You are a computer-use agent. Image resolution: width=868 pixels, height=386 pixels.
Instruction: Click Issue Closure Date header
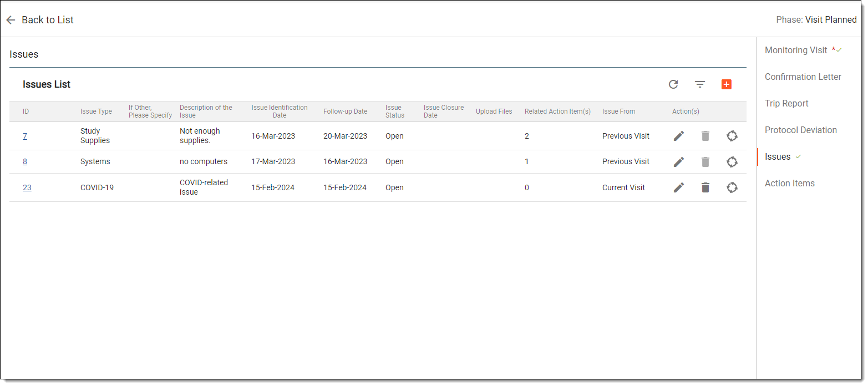444,111
